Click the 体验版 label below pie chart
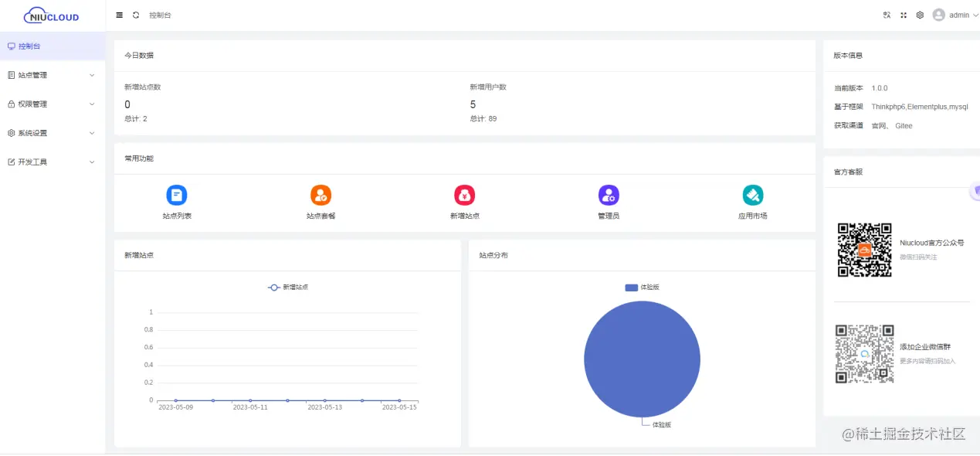This screenshot has height=456, width=980. coord(662,425)
